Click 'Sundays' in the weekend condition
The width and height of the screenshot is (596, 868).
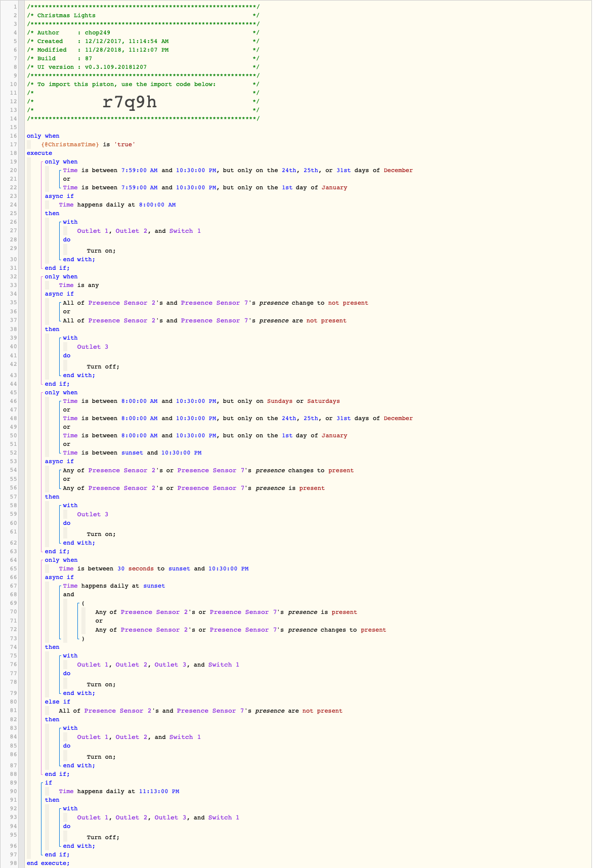(280, 401)
